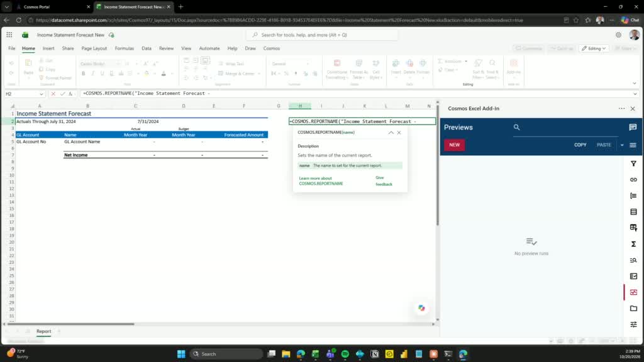Click the Copilot Chat button in browser toolbar
Image resolution: width=644 pixels, height=362 pixels.
[x=630, y=19]
